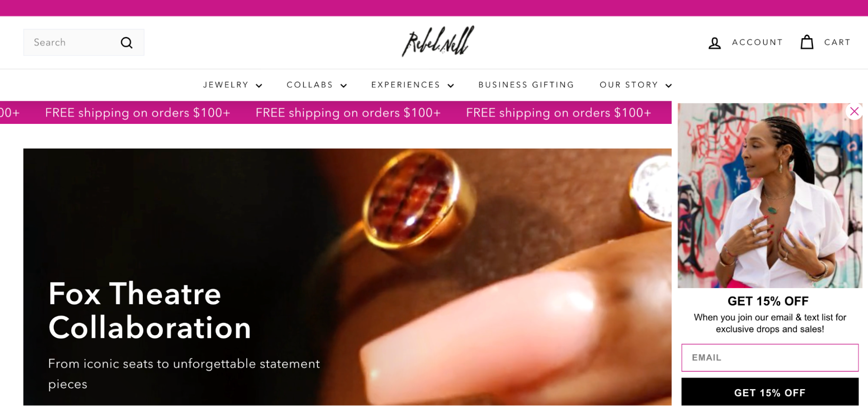Screen dimensions: 868x406
Task: Click the popup model photo
Action: (769, 195)
